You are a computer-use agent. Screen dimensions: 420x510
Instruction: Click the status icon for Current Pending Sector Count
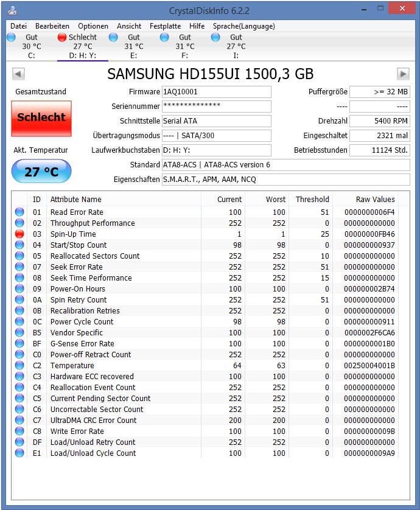19,398
